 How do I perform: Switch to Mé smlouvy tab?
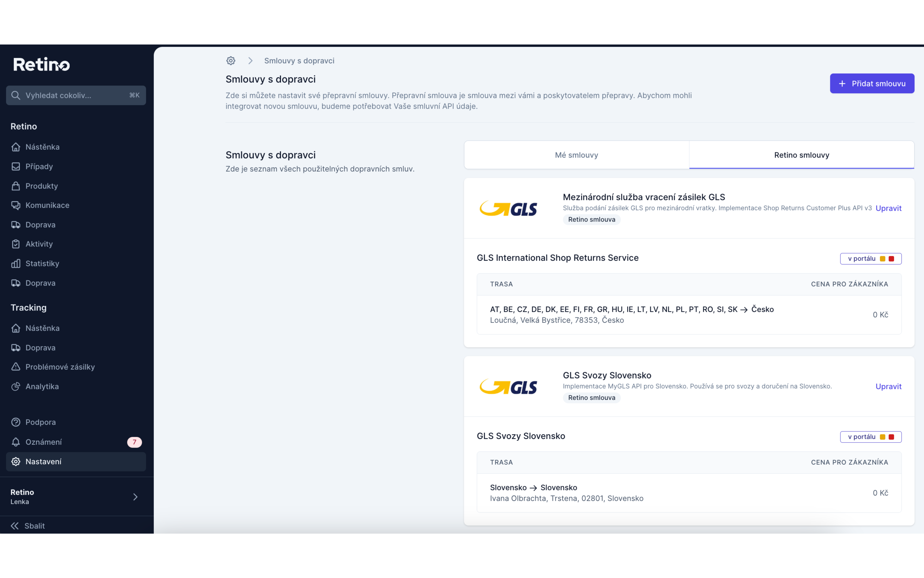click(x=577, y=155)
